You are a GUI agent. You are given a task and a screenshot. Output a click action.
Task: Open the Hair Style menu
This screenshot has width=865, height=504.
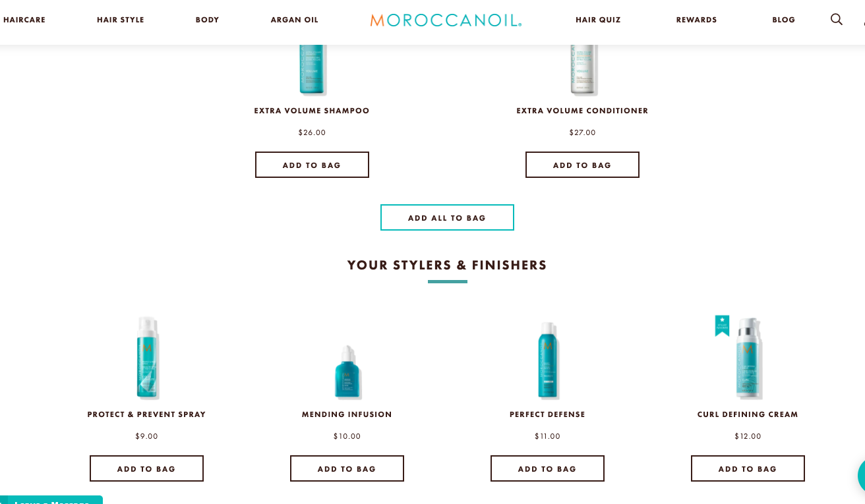[x=120, y=20]
